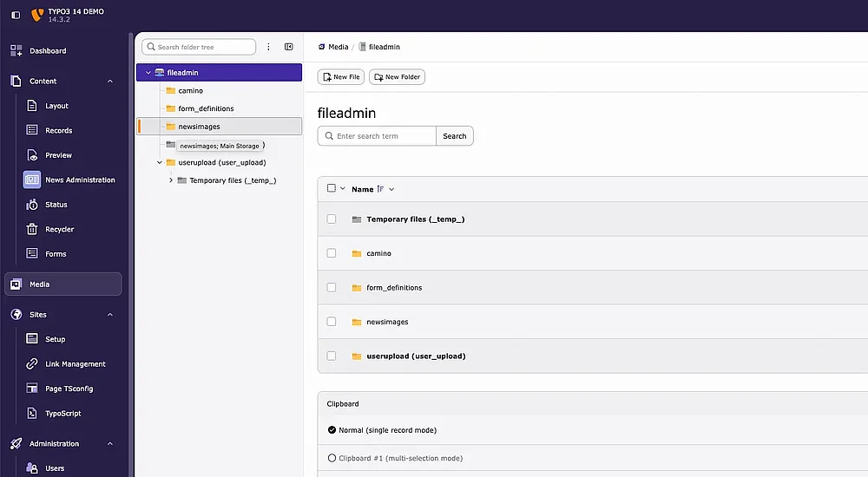
Task: Check the newsimages row checkbox
Action: (331, 322)
